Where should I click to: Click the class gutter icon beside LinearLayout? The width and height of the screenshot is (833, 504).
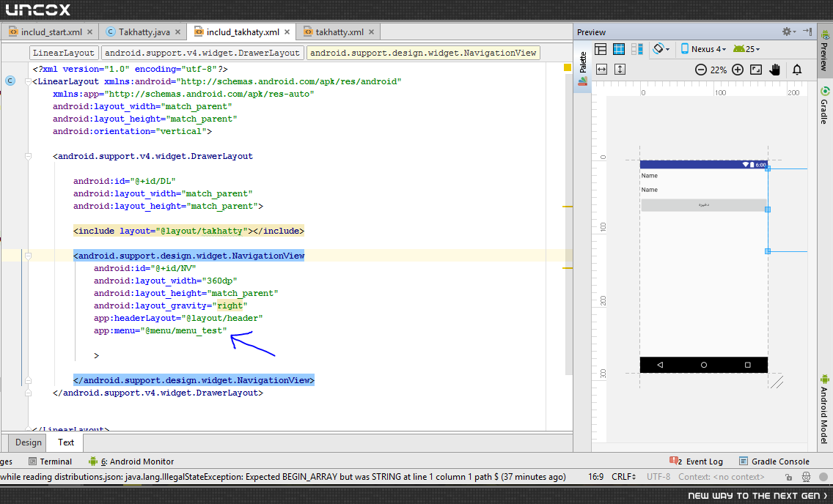click(x=10, y=81)
